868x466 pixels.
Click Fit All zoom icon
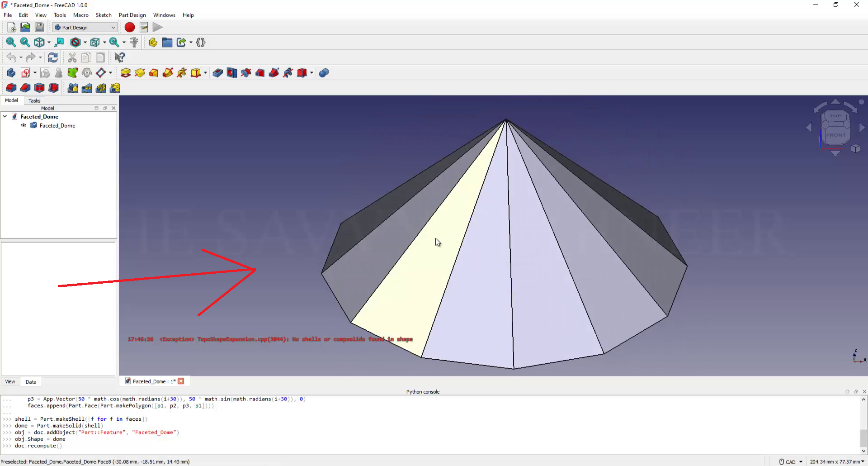click(x=11, y=43)
